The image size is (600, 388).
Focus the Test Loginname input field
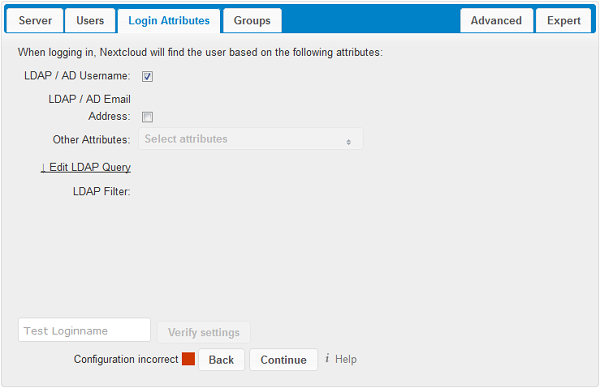point(84,330)
